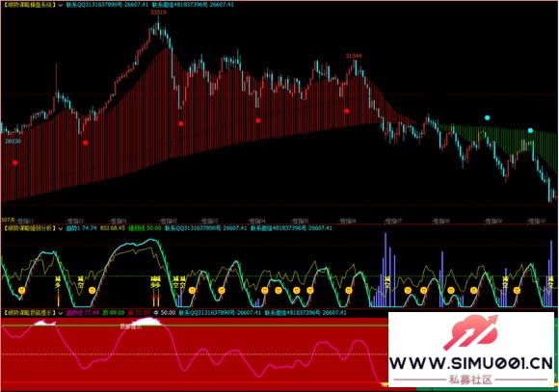Viewport: 559px width, 392px height.
Task: Click the RSI 68.45 readout
Action: 113,228
